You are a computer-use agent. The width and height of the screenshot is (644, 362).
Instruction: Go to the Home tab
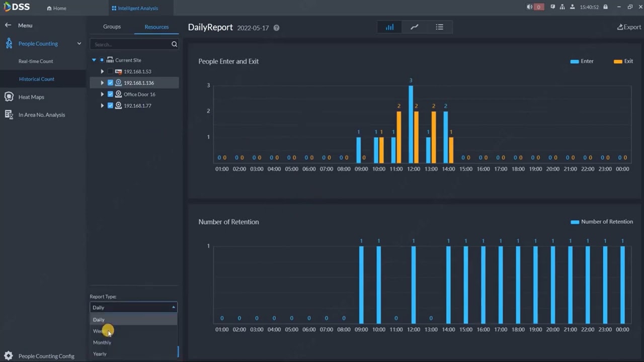point(56,8)
